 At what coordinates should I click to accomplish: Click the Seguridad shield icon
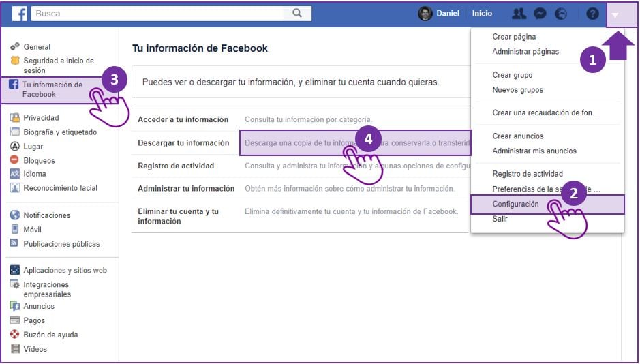point(15,61)
